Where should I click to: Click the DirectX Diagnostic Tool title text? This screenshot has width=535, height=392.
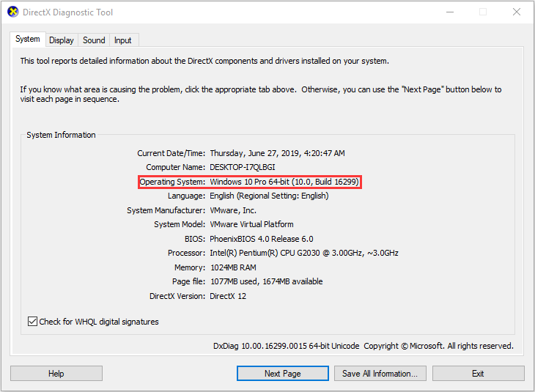coord(67,12)
